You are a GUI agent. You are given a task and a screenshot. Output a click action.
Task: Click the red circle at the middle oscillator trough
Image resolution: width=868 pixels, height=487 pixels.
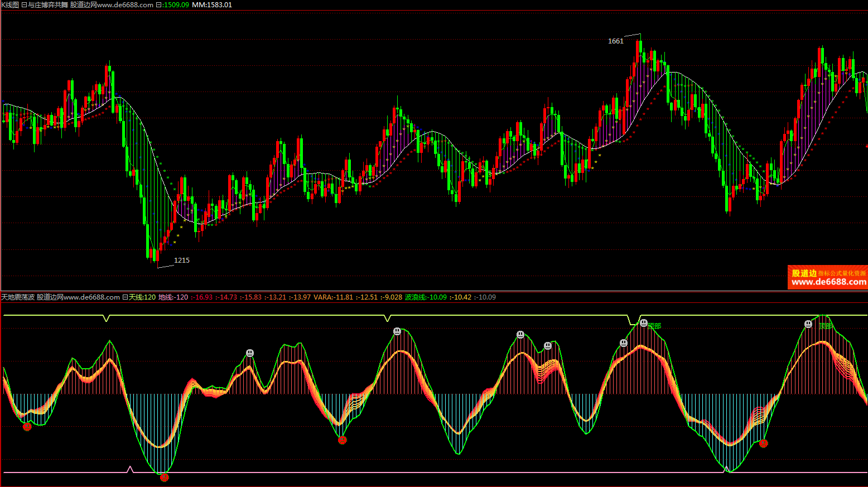click(x=343, y=440)
